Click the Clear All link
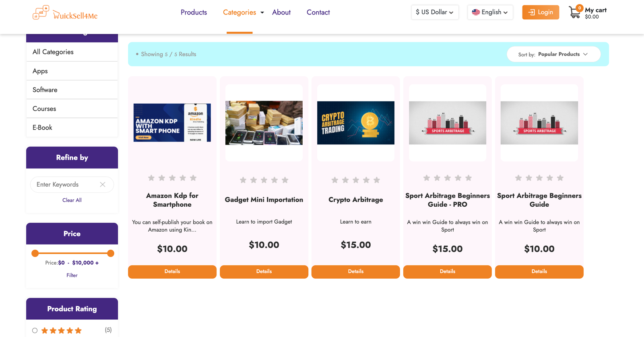Screen dimensions: 644x337 tap(72, 200)
